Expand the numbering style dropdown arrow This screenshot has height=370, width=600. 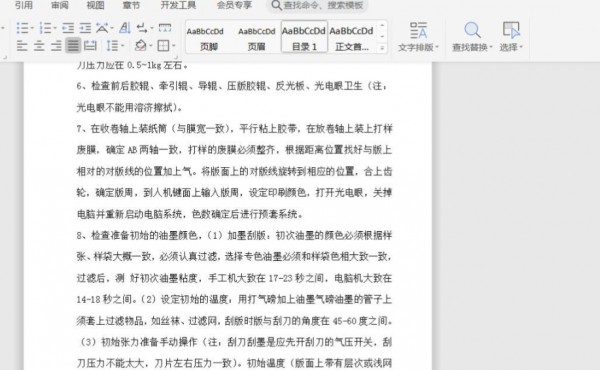click(x=55, y=28)
